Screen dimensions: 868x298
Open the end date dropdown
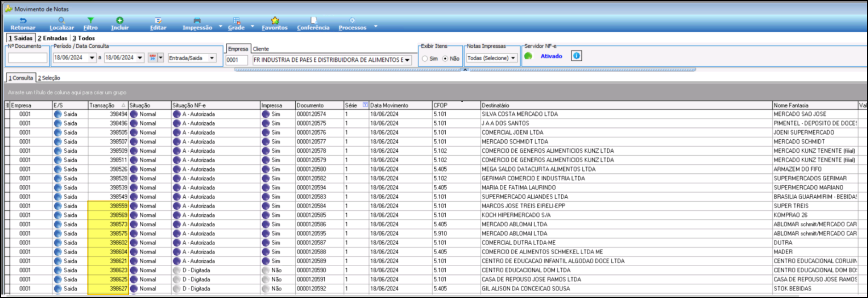point(140,57)
